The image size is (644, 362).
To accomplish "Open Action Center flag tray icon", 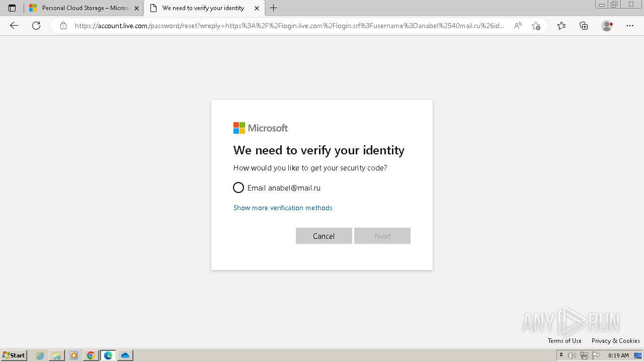I will (x=596, y=355).
